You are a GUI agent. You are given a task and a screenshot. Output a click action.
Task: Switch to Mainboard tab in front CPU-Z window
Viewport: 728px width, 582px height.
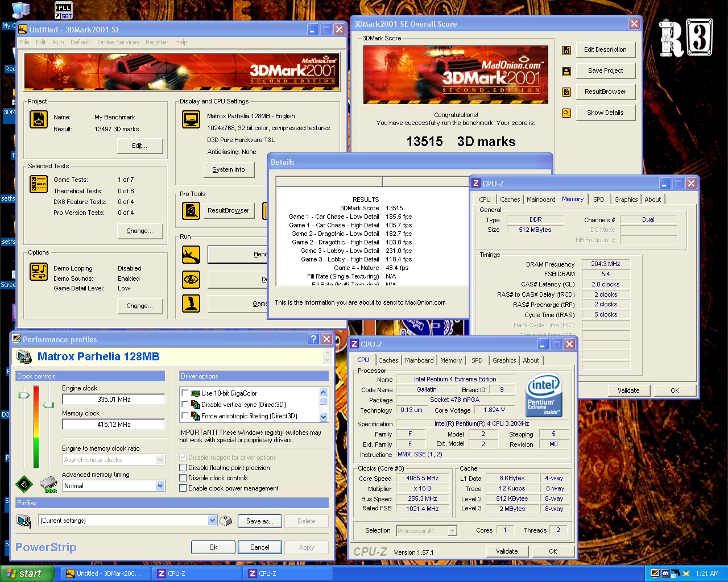pos(419,360)
